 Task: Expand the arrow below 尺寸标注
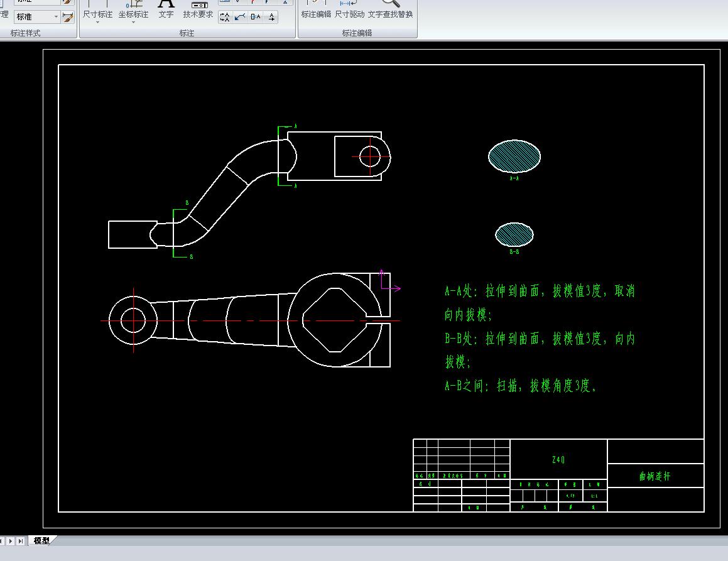[97, 22]
